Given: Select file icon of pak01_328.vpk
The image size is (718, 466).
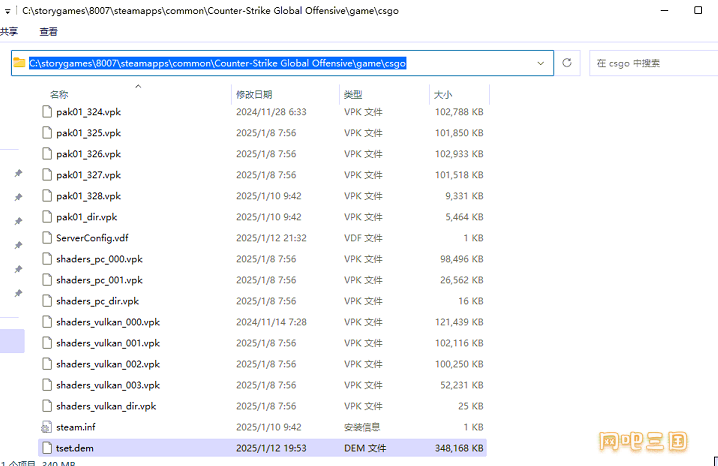Looking at the screenshot, I should click(x=47, y=196).
